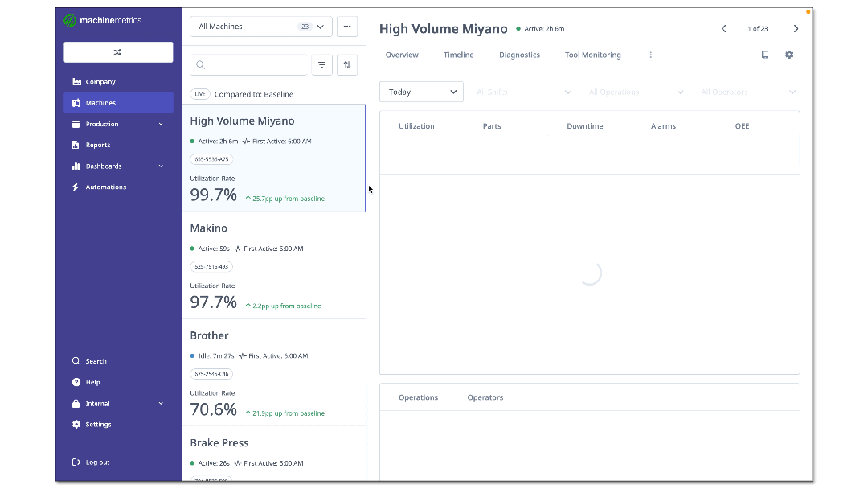Open the Machines section

(x=118, y=103)
